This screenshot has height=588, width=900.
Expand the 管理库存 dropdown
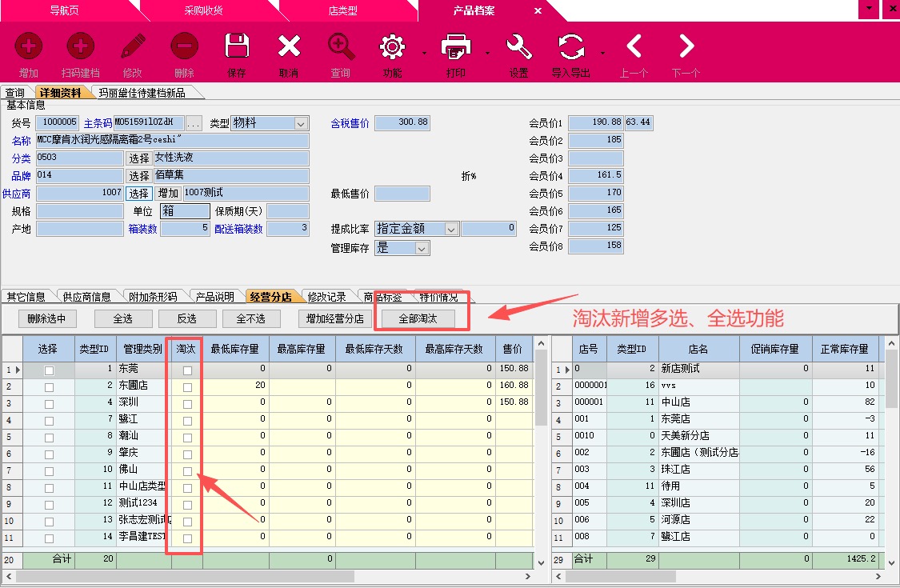422,249
